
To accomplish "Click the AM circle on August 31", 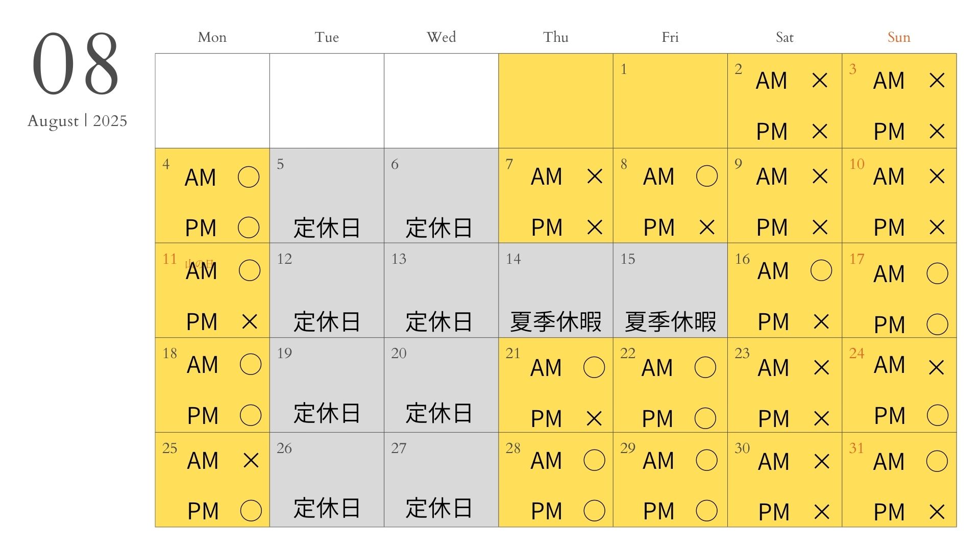I will click(x=937, y=461).
